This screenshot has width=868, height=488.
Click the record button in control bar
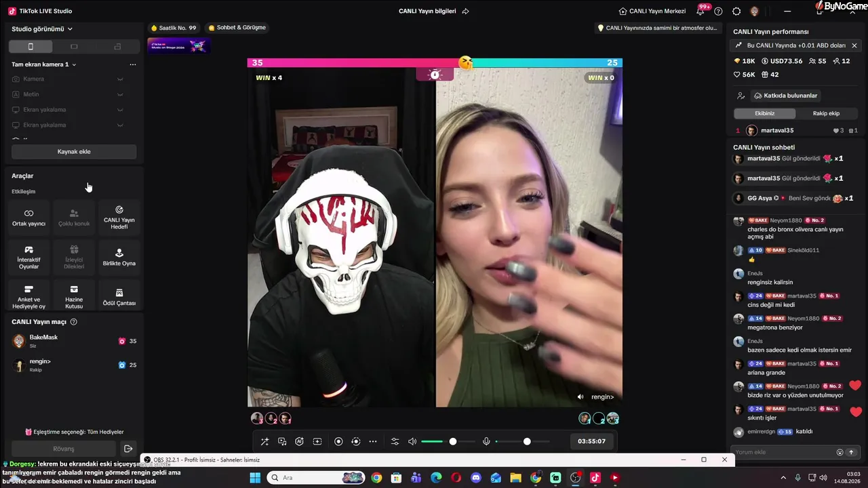pyautogui.click(x=338, y=442)
